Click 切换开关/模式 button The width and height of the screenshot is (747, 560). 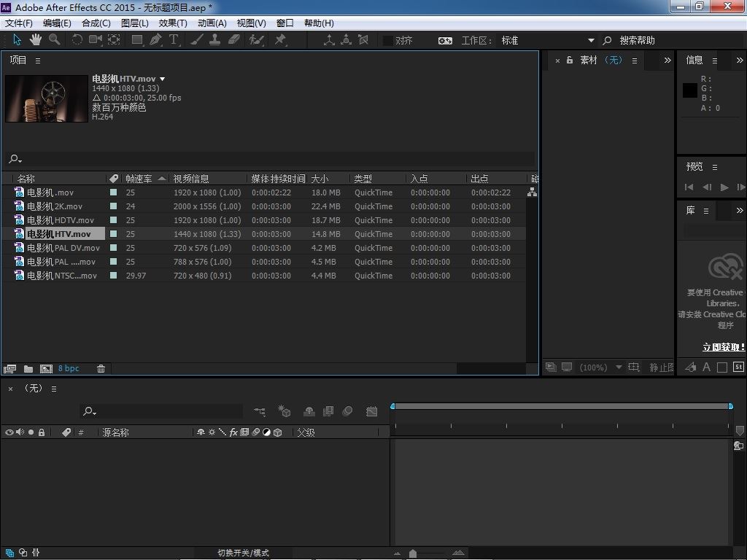pyautogui.click(x=244, y=553)
